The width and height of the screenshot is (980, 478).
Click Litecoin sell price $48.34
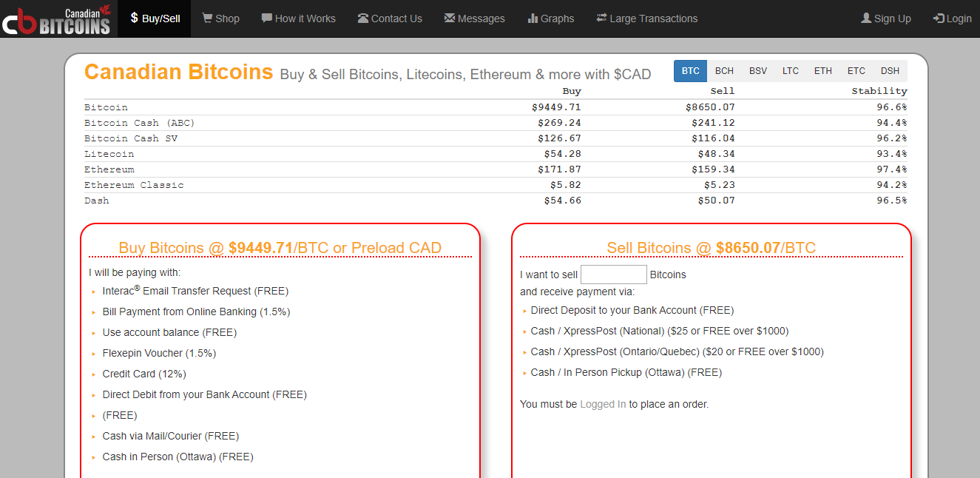click(717, 154)
